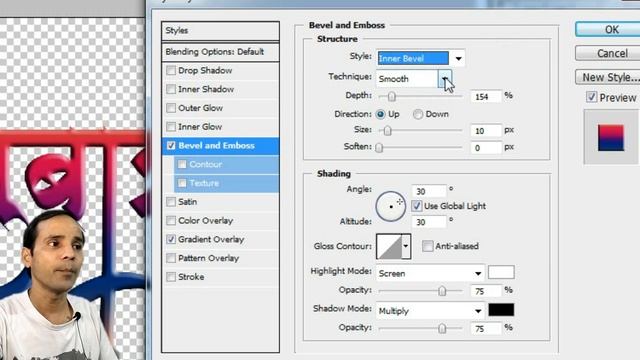
Task: Click the Altitude value input field
Action: (429, 222)
